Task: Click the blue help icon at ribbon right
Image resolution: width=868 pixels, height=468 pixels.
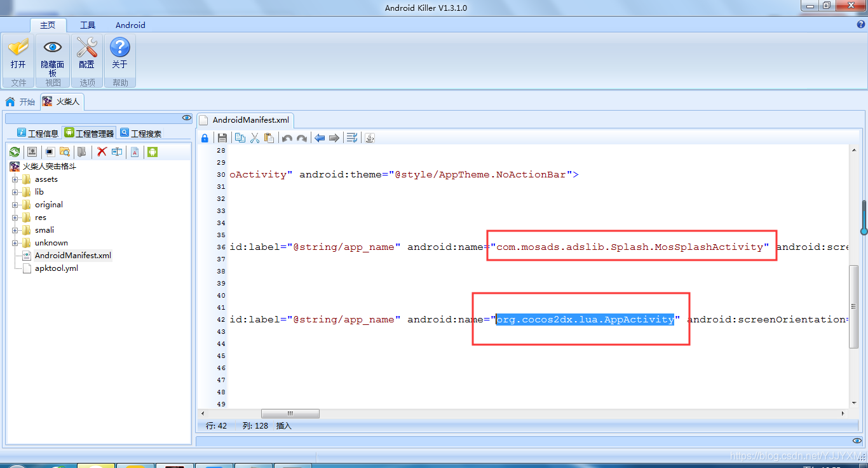Action: click(861, 25)
